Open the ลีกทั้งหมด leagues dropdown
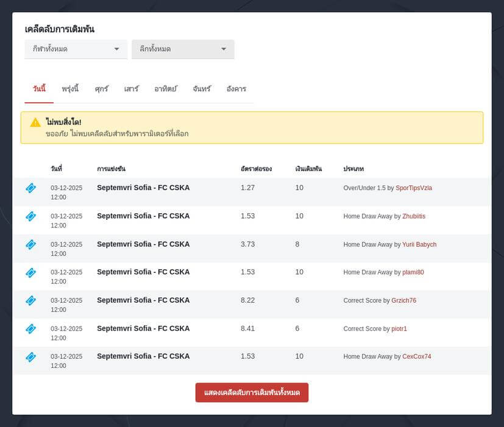The height and width of the screenshot is (427, 504). [183, 49]
